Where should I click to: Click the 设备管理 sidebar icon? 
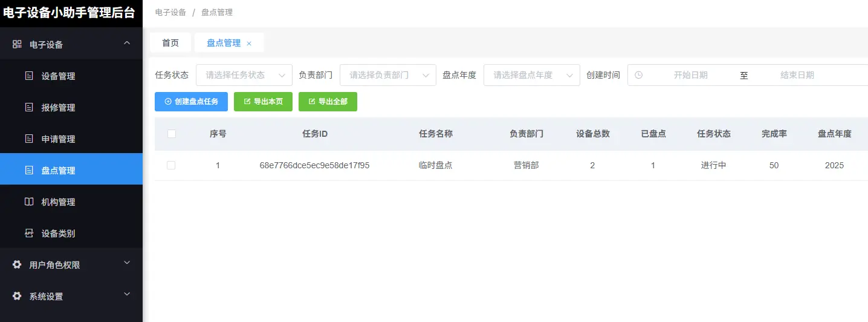pos(29,76)
